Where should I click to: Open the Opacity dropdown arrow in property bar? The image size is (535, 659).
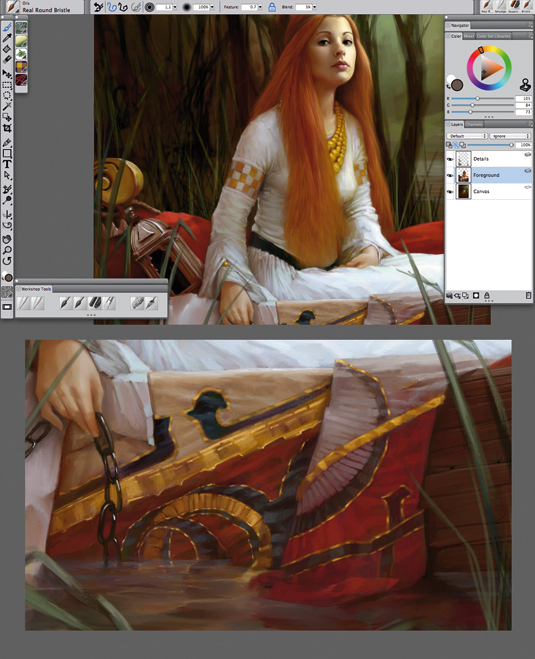pos(212,7)
